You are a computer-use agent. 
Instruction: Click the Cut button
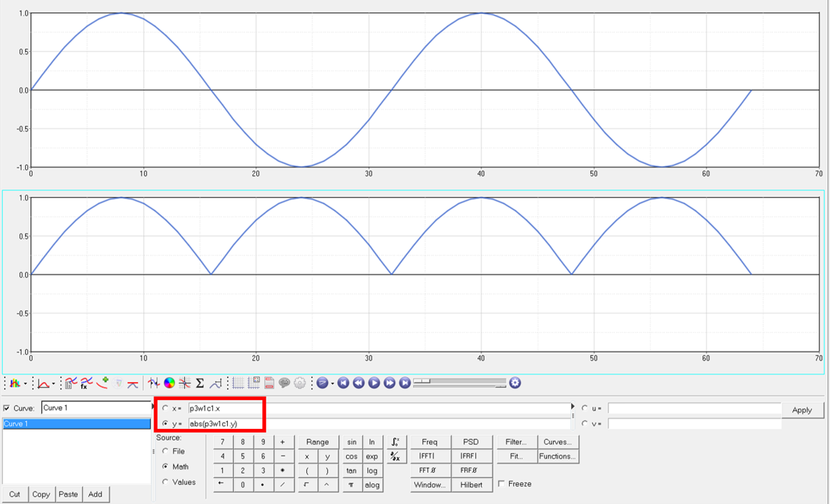[15, 495]
